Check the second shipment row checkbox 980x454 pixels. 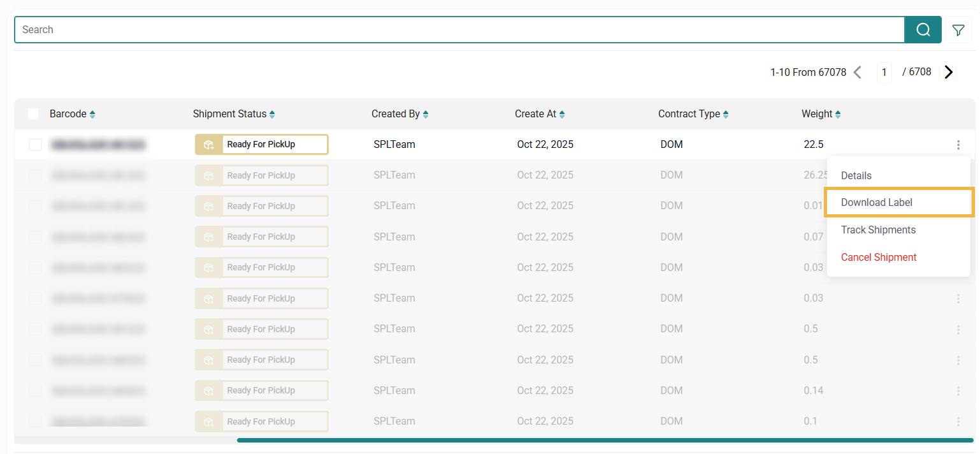[35, 175]
